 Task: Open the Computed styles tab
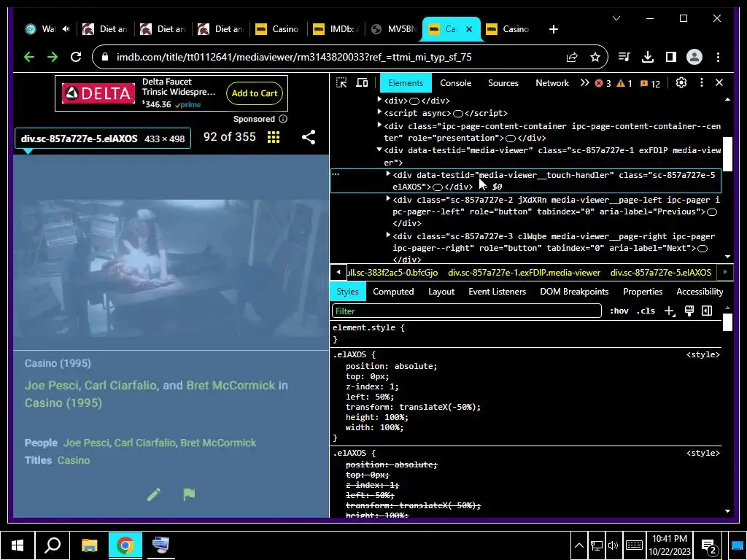click(x=393, y=292)
